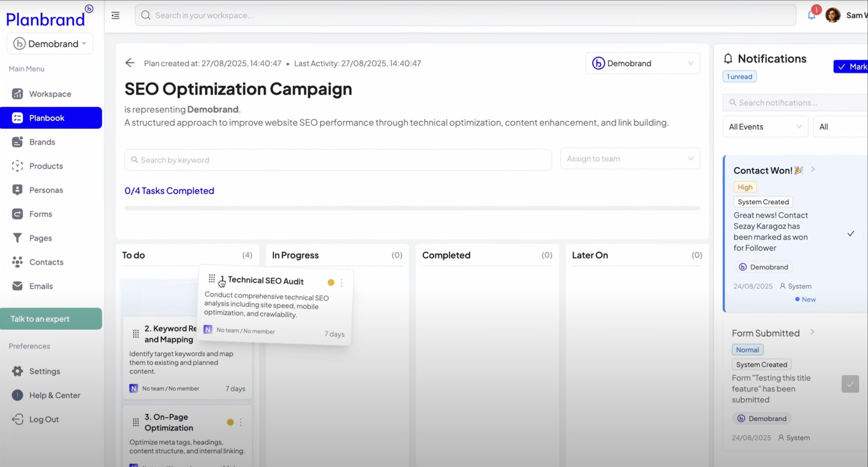Click Sam's profile avatar
Viewport: 868px width, 467px height.
pyautogui.click(x=833, y=16)
